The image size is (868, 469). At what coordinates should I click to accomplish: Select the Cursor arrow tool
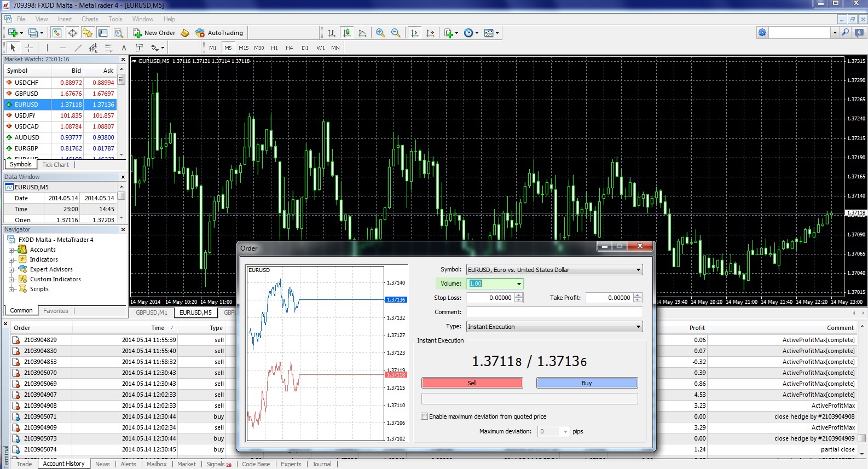coord(13,48)
